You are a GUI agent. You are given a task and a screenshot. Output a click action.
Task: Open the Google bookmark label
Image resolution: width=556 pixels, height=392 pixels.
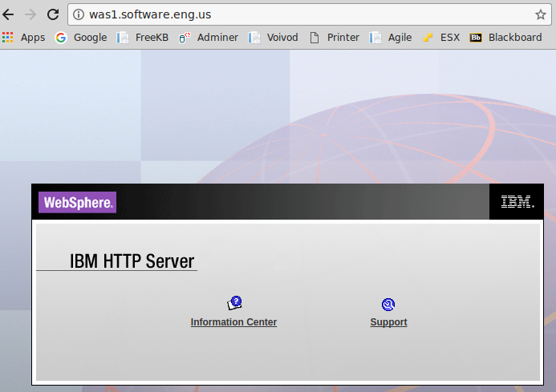coord(90,37)
